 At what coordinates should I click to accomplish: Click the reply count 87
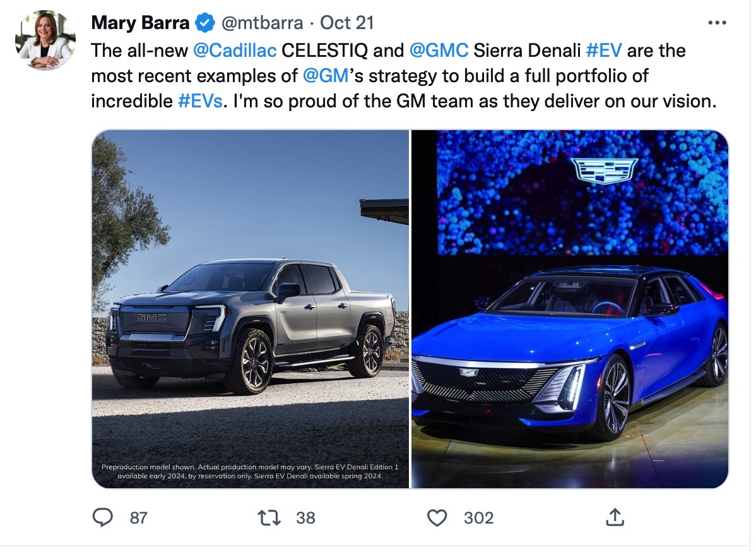point(138,518)
